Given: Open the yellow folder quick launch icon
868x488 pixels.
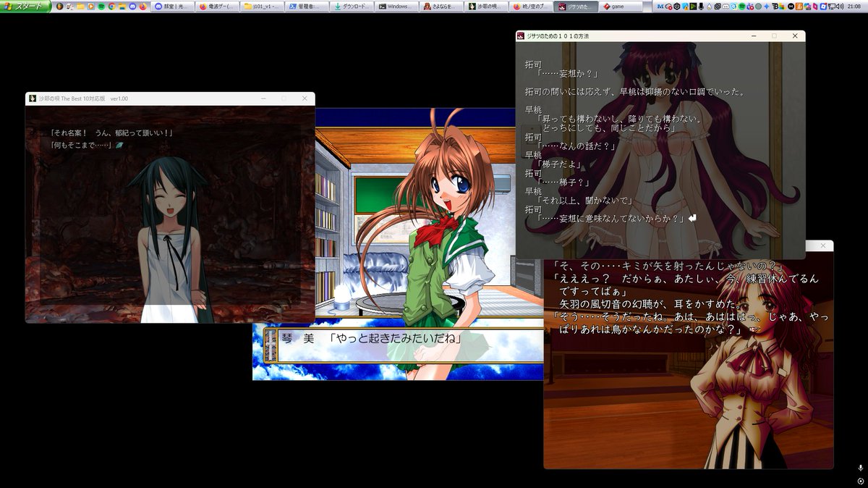Looking at the screenshot, I should pyautogui.click(x=80, y=7).
